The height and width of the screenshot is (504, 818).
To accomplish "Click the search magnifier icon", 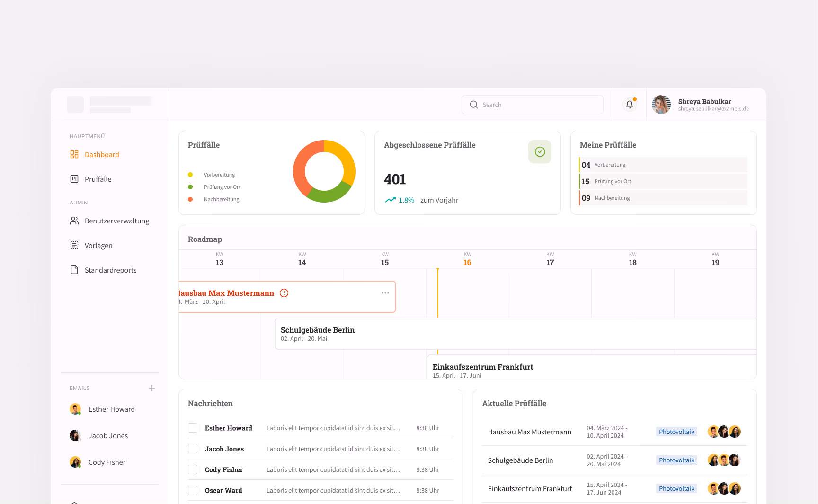I will pyautogui.click(x=473, y=105).
